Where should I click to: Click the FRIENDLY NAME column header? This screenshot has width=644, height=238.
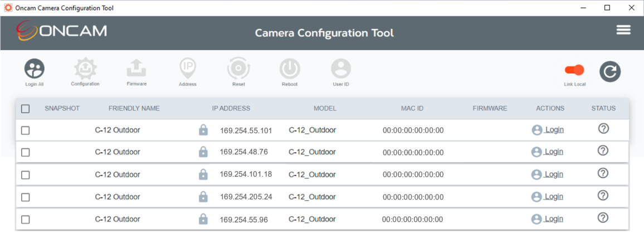click(134, 109)
